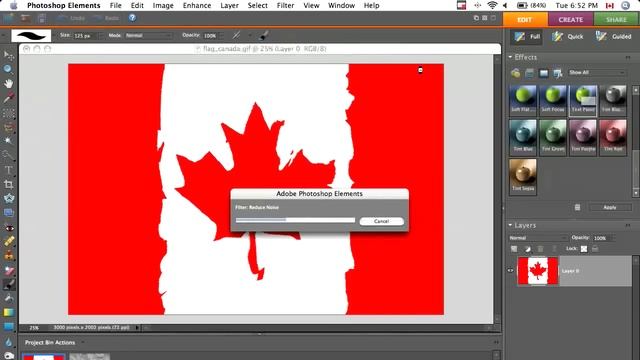Click the Soft Focus effect thumbnail
Image resolution: width=640 pixels, height=360 pixels.
[x=553, y=100]
